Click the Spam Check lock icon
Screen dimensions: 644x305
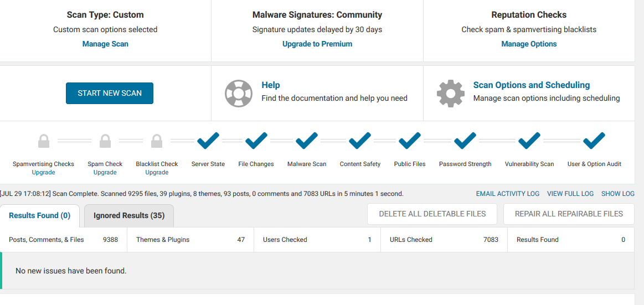coord(105,141)
